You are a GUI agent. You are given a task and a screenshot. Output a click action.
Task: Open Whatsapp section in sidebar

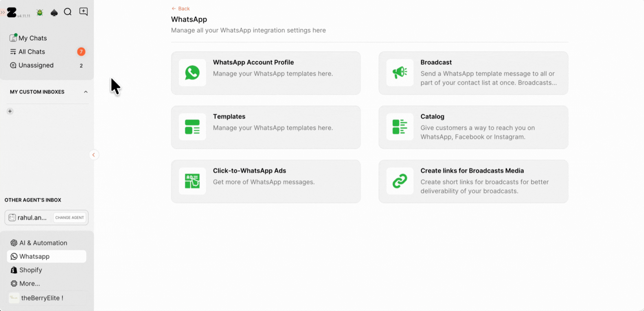pos(47,256)
